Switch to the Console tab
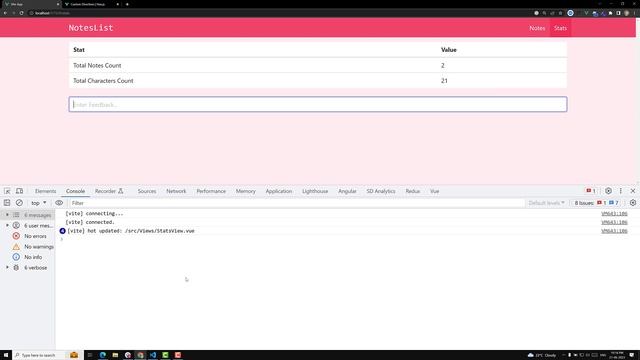The image size is (640, 360). [76, 191]
